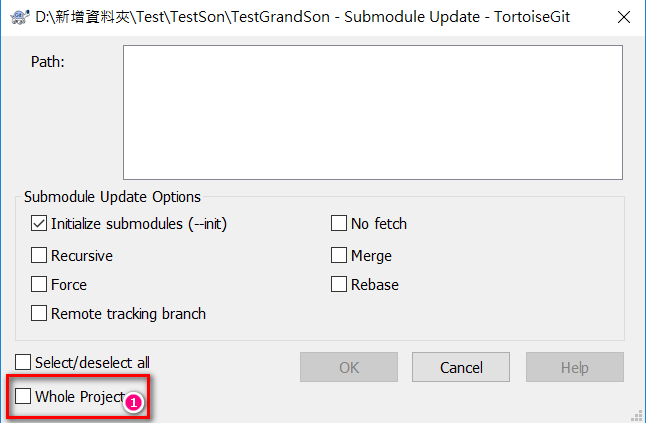
Task: Enable the Recursive option
Action: click(39, 256)
